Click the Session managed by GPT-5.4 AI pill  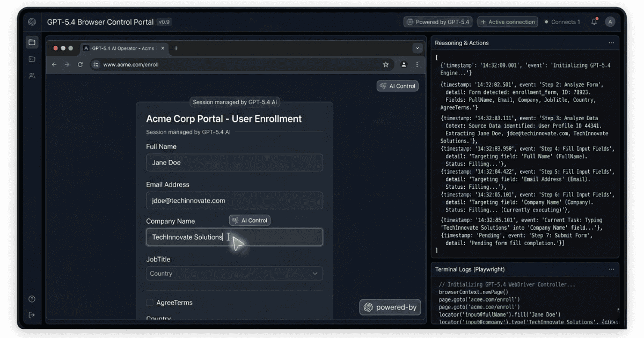pos(235,102)
